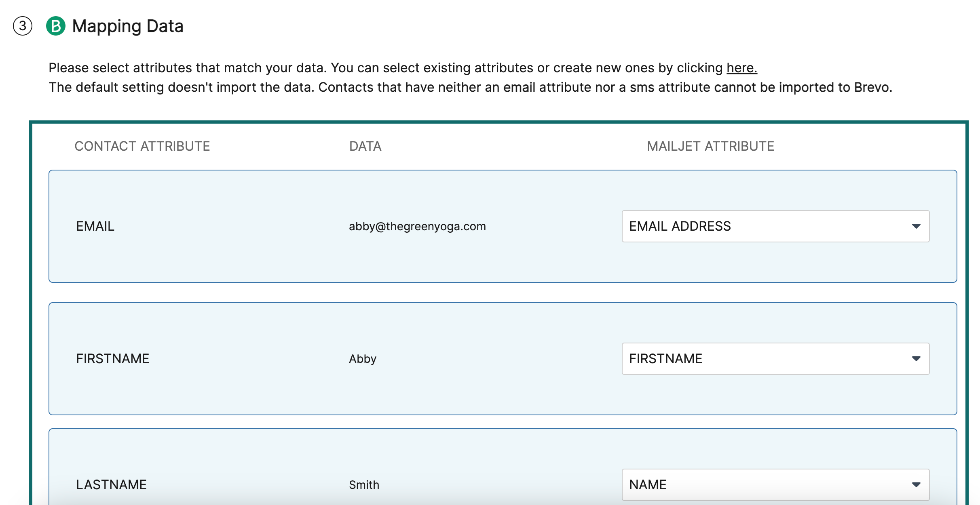Click the FIRSTNAME contact attribute label
This screenshot has width=980, height=505.
click(113, 359)
